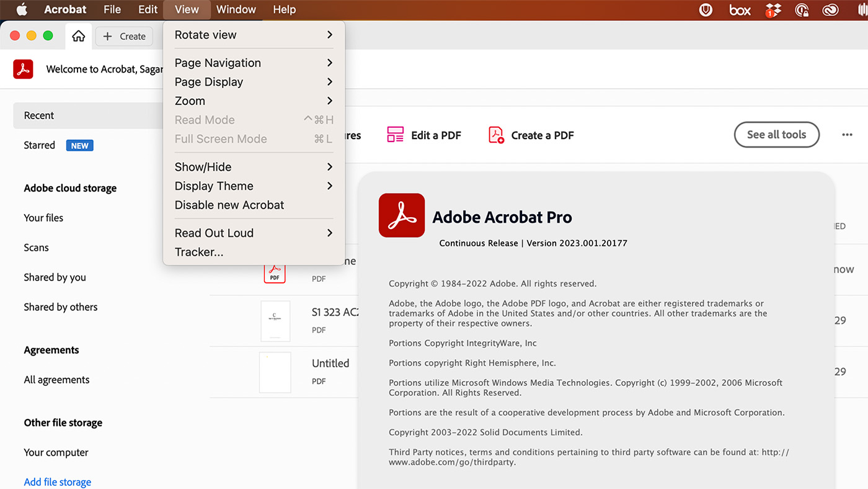Click the Add file storage link

click(58, 482)
